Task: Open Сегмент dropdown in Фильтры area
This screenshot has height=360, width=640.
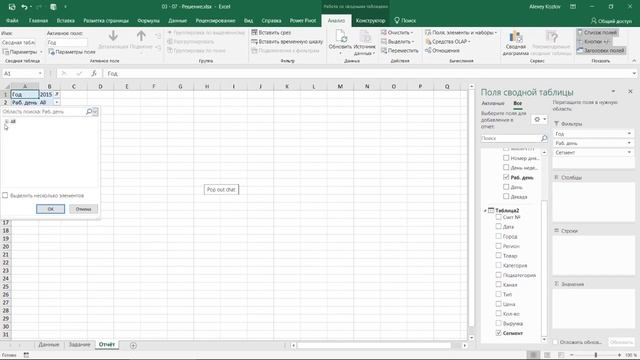Action: point(629,153)
